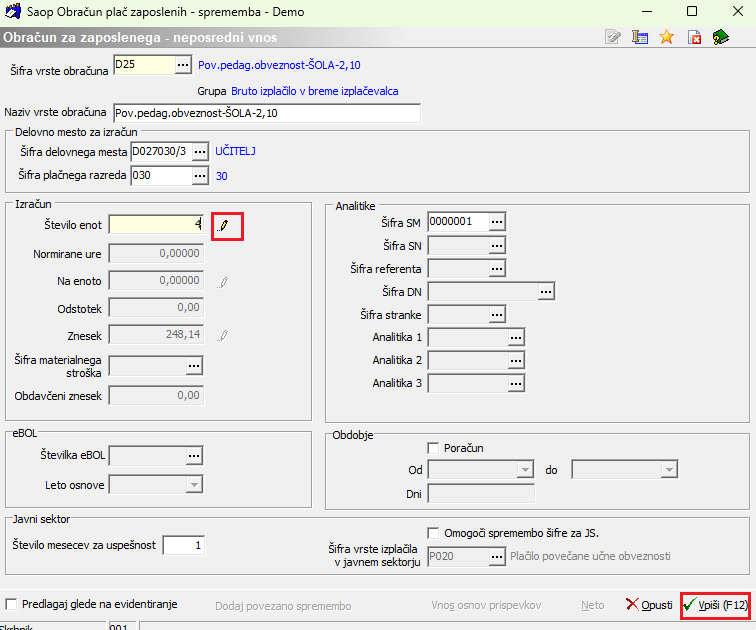
Task: Open lookup for Šifra vrste obračuna
Action: tap(183, 65)
